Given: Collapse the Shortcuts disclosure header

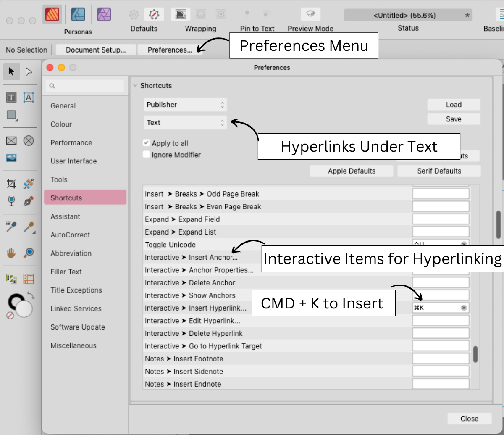Looking at the screenshot, I should click(x=135, y=85).
